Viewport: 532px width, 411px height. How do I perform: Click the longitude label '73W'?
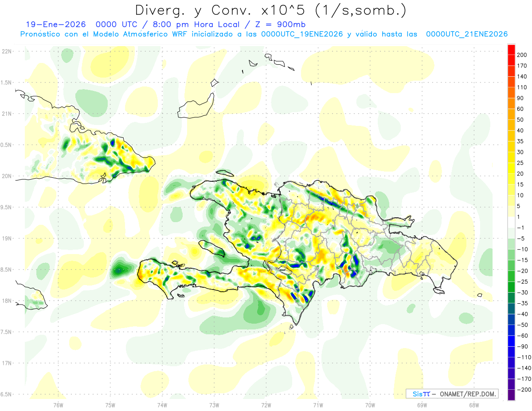click(x=214, y=405)
